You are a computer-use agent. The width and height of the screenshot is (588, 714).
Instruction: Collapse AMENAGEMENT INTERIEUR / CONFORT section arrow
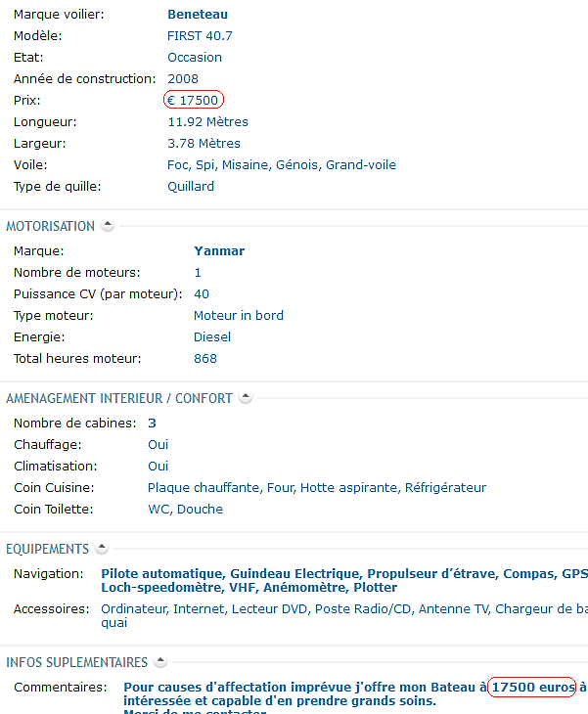(246, 397)
